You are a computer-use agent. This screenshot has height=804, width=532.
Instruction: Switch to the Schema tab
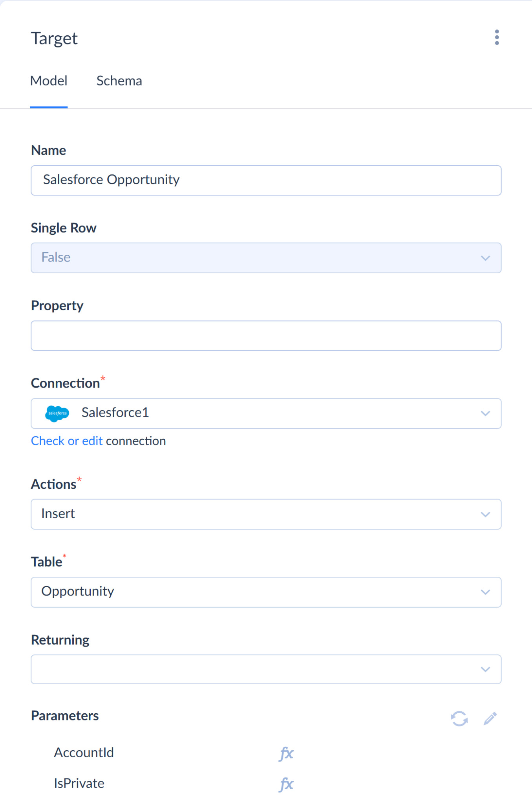119,81
